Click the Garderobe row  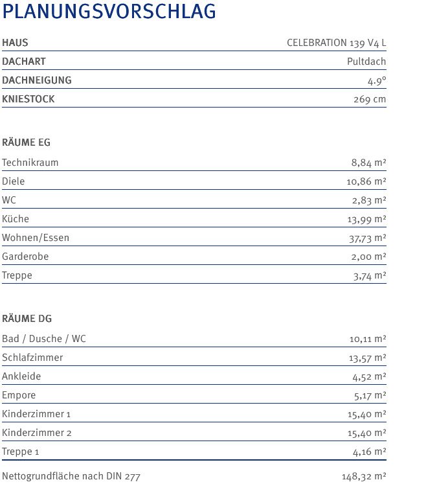(194, 257)
